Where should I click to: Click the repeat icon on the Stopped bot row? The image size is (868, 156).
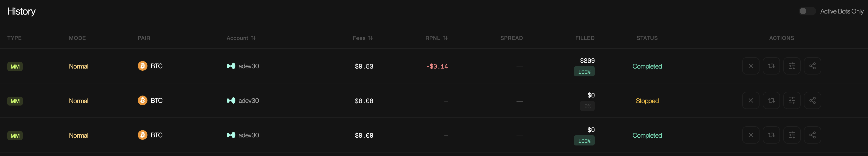coord(771,100)
